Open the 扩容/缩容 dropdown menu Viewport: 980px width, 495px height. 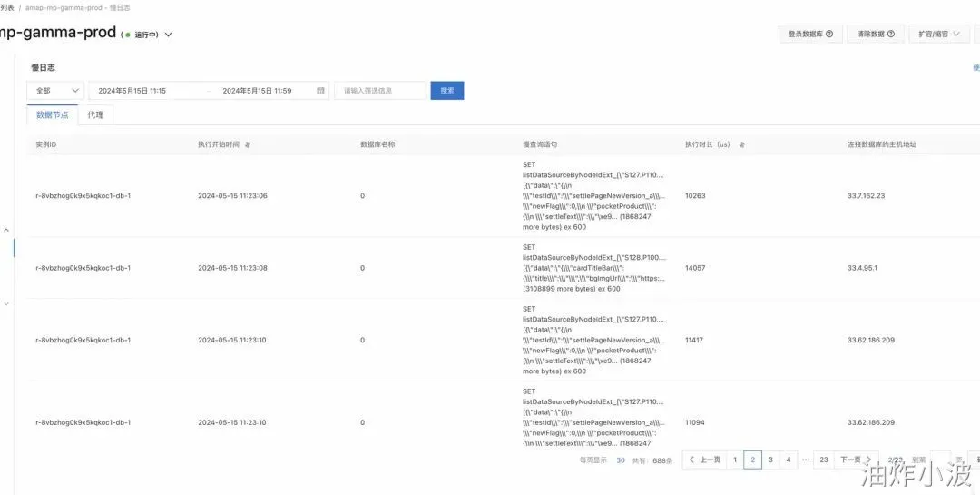click(x=939, y=35)
